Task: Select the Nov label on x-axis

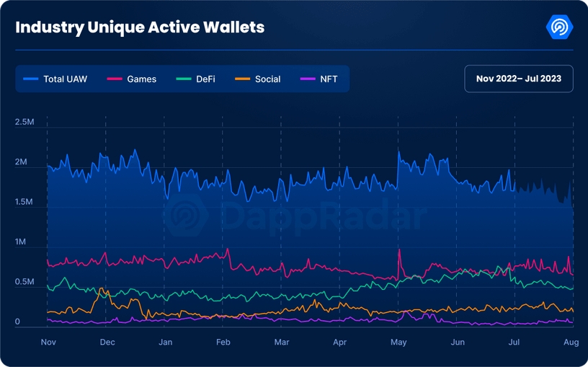Action: [48, 342]
